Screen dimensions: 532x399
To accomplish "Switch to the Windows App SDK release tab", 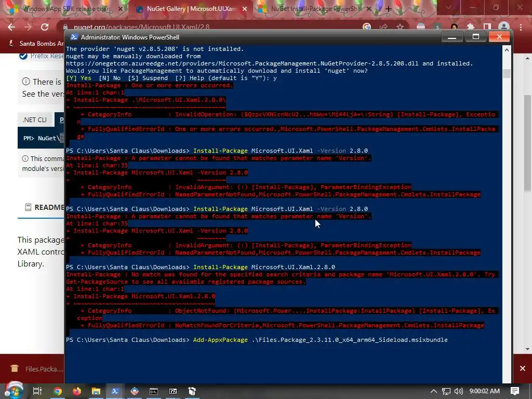I will tap(66, 9).
